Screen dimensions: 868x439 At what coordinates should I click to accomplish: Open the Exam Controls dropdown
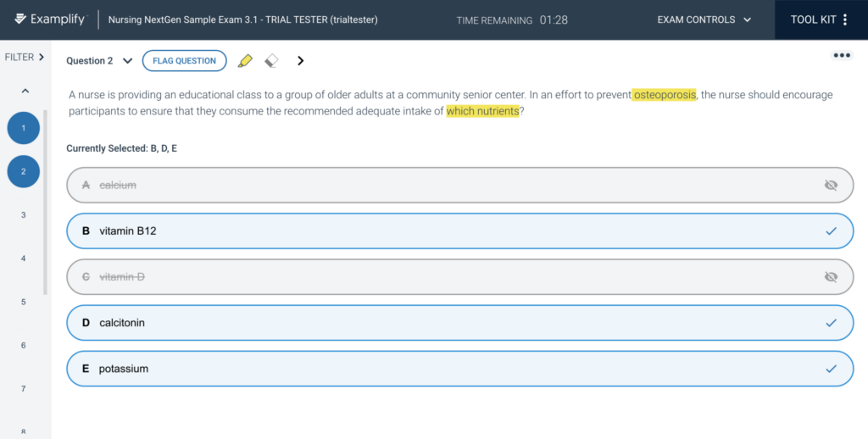click(704, 19)
